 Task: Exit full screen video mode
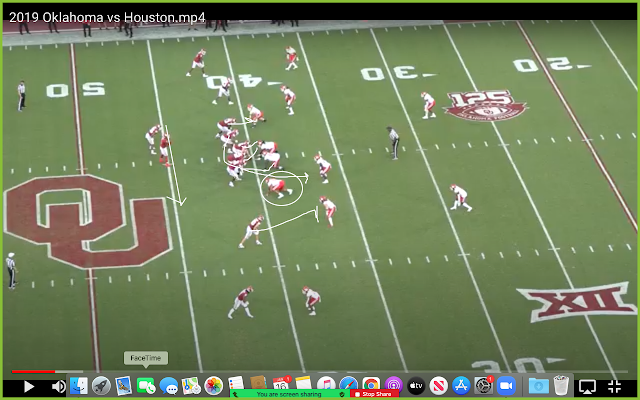pyautogui.click(x=614, y=386)
